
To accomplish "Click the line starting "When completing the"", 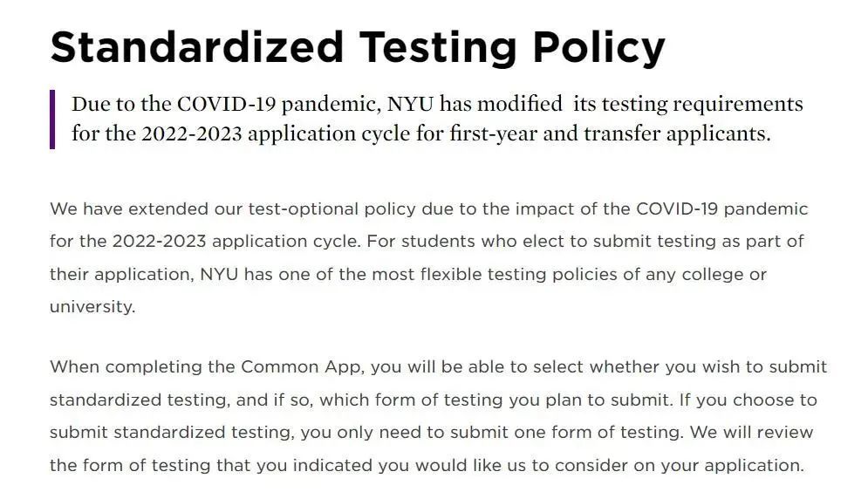I will [439, 367].
